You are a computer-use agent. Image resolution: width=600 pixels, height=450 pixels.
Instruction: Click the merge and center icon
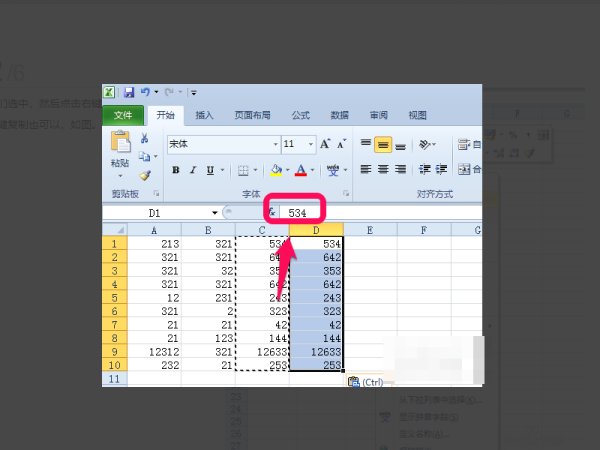coord(464,169)
